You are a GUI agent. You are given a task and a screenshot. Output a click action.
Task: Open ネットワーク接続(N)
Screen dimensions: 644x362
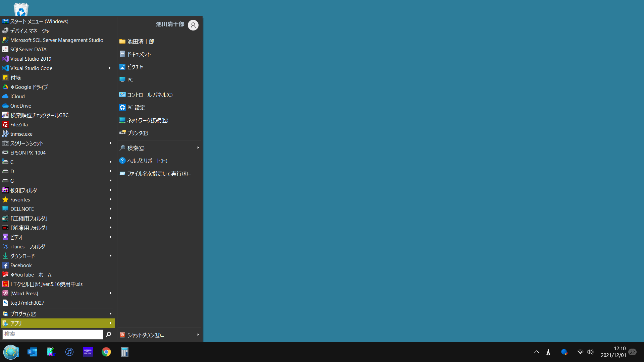(x=160, y=120)
